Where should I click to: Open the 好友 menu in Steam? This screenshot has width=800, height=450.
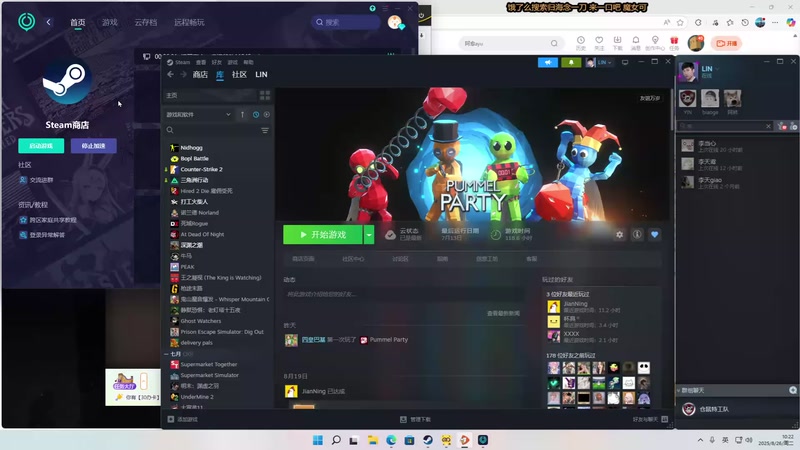217,62
